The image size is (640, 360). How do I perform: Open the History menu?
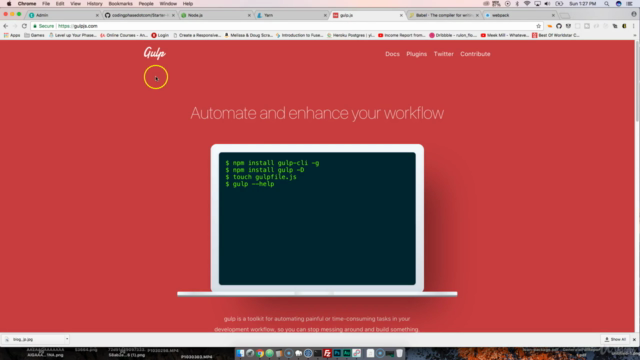94,4
